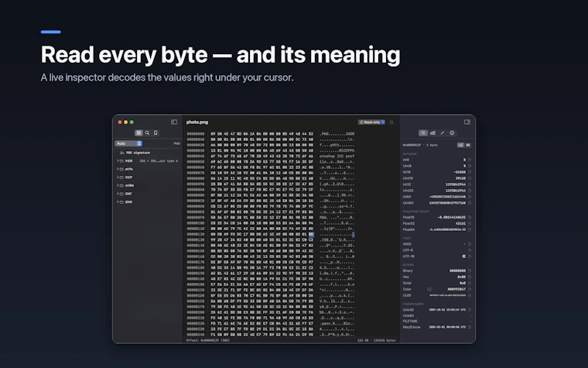Select the PNG signature row
588x368 pixels.
point(148,153)
